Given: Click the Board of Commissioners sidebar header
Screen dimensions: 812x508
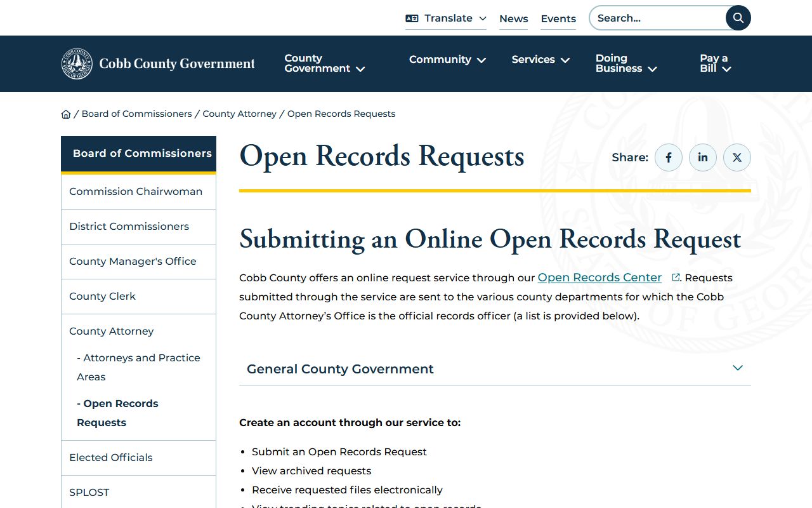Looking at the screenshot, I should pyautogui.click(x=138, y=154).
